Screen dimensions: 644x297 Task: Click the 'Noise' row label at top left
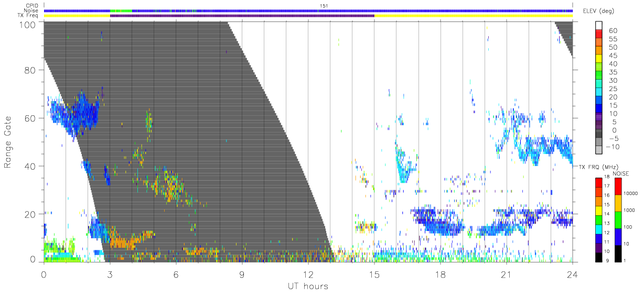(x=32, y=10)
